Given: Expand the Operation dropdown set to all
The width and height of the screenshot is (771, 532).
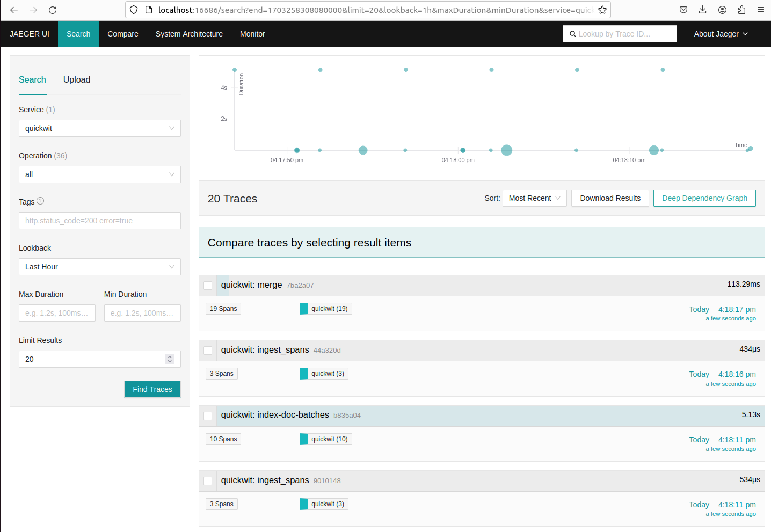Looking at the screenshot, I should (x=100, y=174).
